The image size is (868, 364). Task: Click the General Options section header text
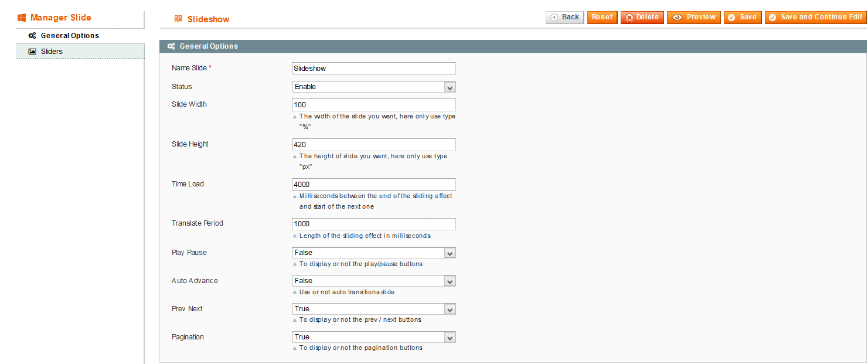coord(209,46)
